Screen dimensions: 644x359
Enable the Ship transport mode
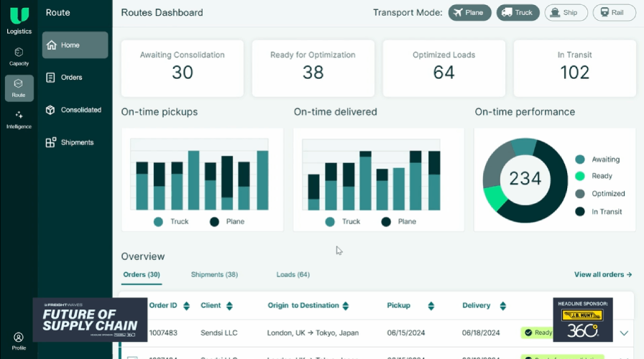tap(566, 12)
